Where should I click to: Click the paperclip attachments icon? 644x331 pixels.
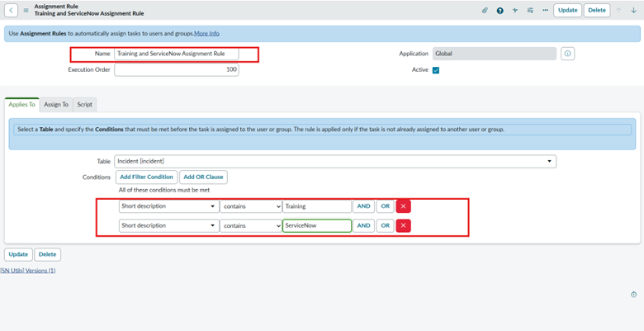point(485,11)
